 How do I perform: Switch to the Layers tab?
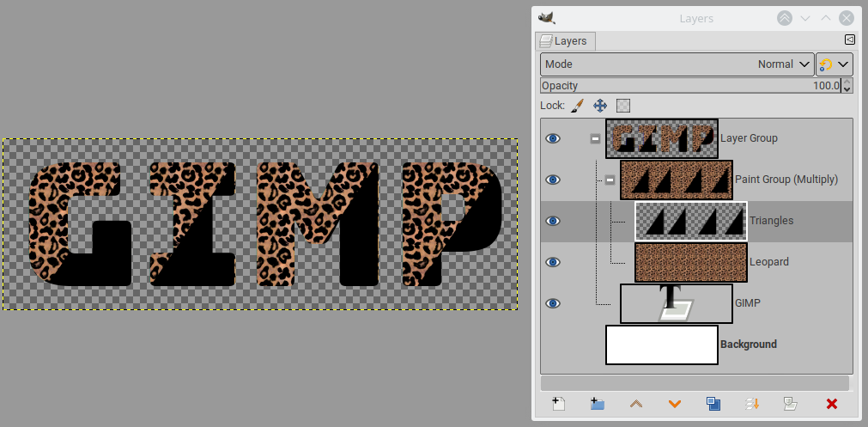pos(565,41)
